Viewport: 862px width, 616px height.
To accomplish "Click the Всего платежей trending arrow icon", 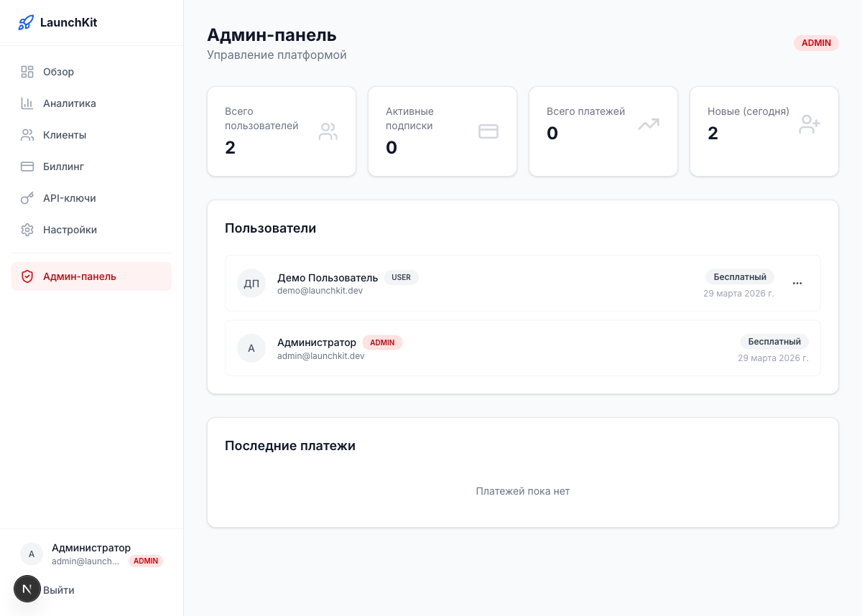I will pyautogui.click(x=649, y=124).
